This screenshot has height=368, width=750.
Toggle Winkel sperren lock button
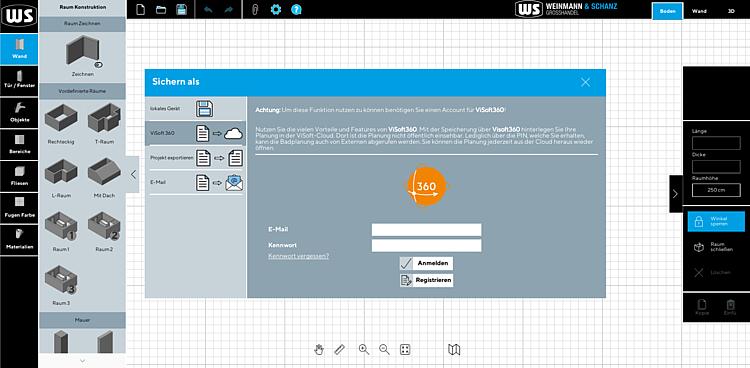click(716, 222)
